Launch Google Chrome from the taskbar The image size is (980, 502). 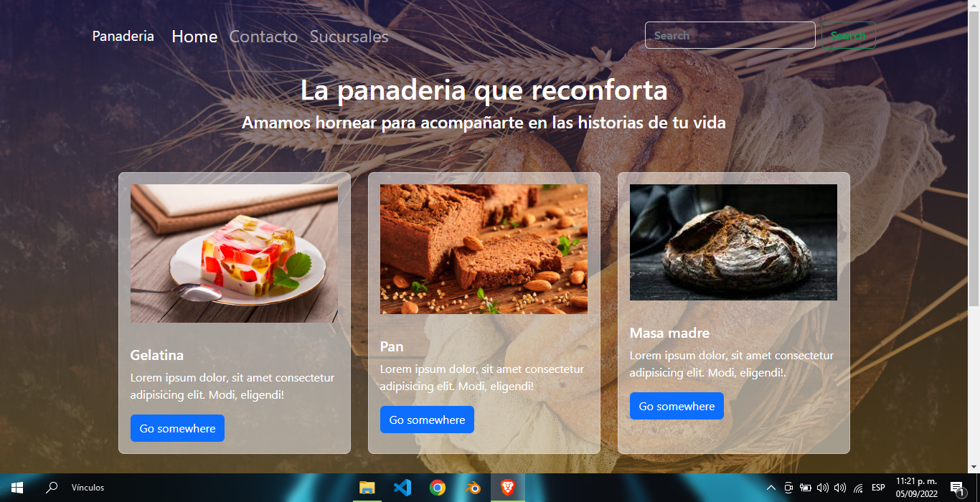click(x=437, y=488)
